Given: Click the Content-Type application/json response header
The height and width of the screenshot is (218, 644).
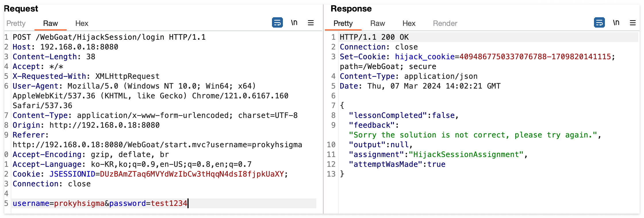Looking at the screenshot, I should click(x=409, y=76).
